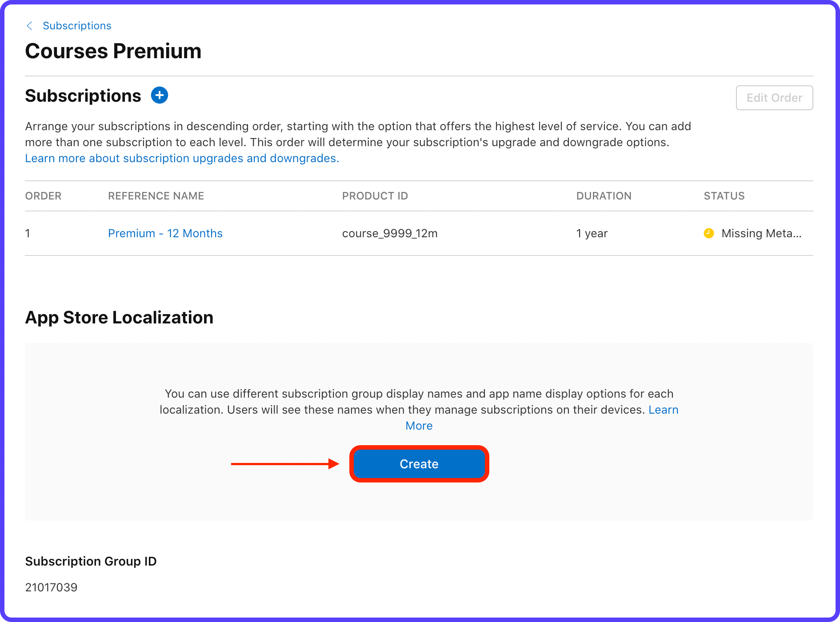Open the subscription upgrades and downgrades link
The width and height of the screenshot is (840, 622).
[x=182, y=158]
